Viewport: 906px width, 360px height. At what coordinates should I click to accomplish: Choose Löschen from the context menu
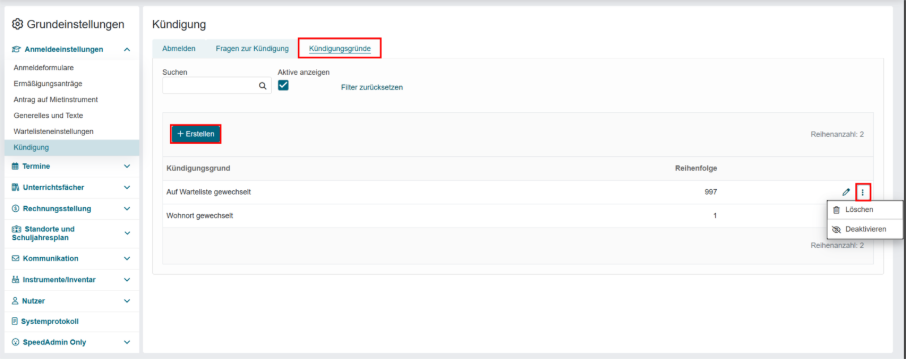(x=865, y=210)
